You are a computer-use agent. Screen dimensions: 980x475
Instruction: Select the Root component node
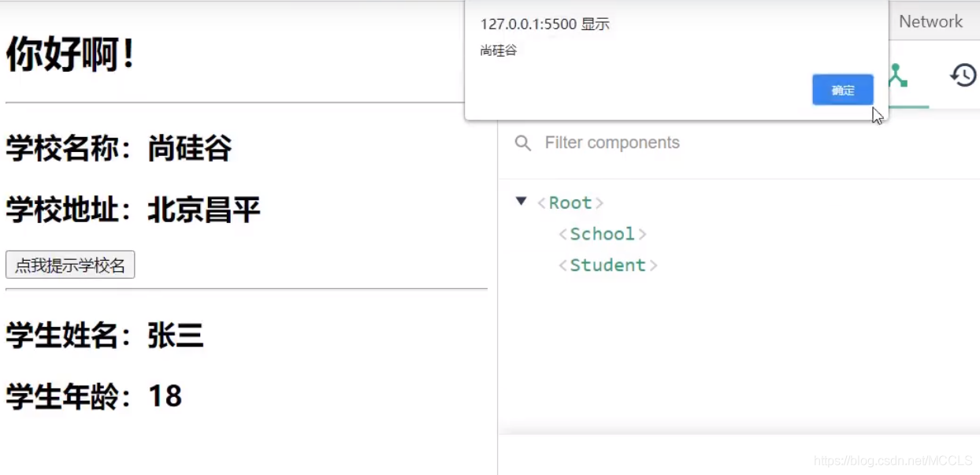point(570,203)
